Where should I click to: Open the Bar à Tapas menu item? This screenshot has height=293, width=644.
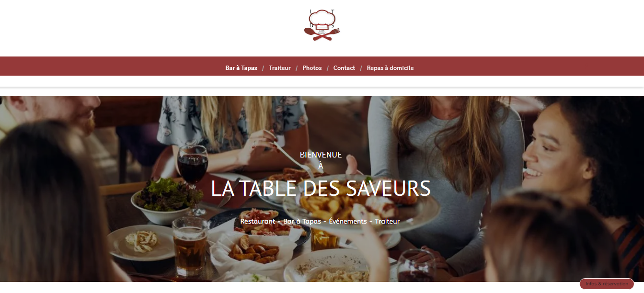coord(241,68)
